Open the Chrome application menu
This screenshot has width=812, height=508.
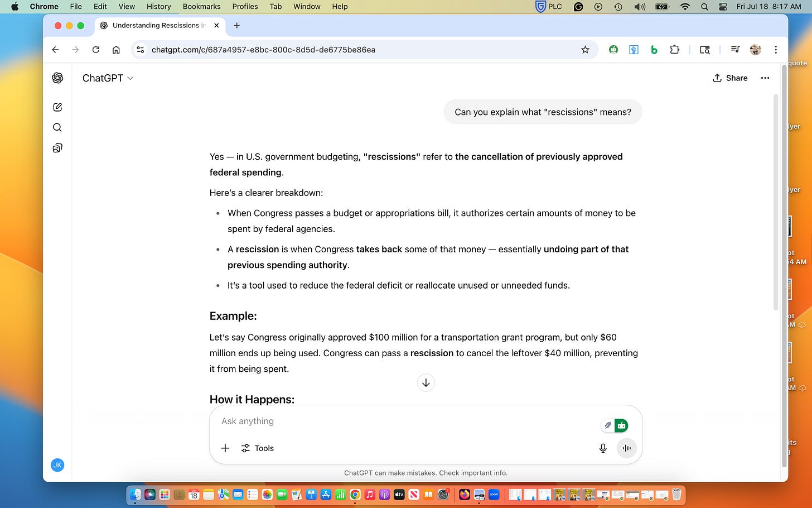point(44,7)
